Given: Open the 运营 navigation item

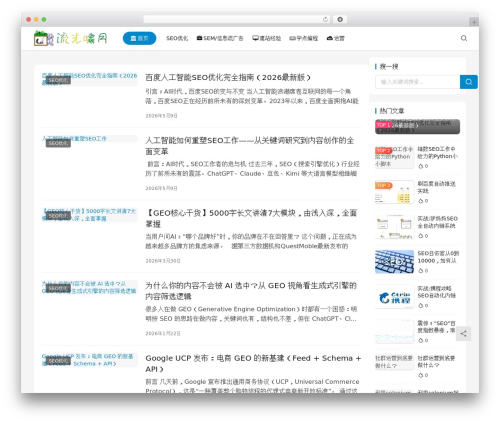Looking at the screenshot, I should pos(336,38).
